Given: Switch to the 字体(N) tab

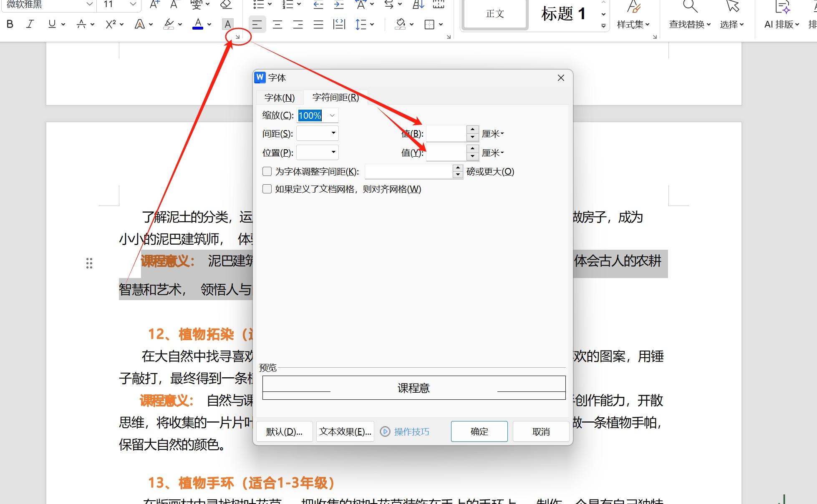Looking at the screenshot, I should pyautogui.click(x=280, y=98).
